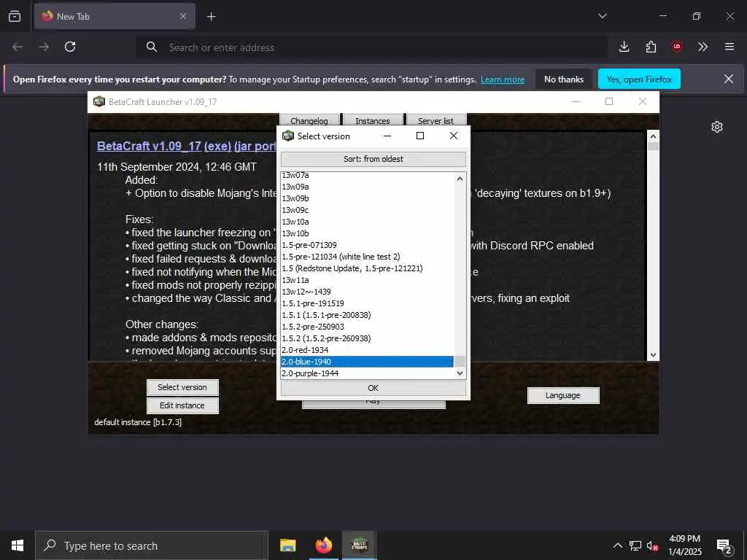This screenshot has height=560, width=747.
Task: Go back with the back arrow
Action: [x=18, y=47]
